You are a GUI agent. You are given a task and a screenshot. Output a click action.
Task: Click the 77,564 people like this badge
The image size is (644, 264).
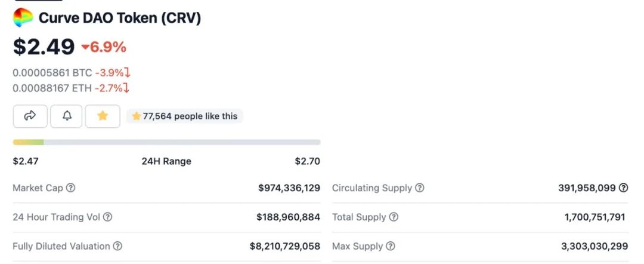click(x=185, y=116)
